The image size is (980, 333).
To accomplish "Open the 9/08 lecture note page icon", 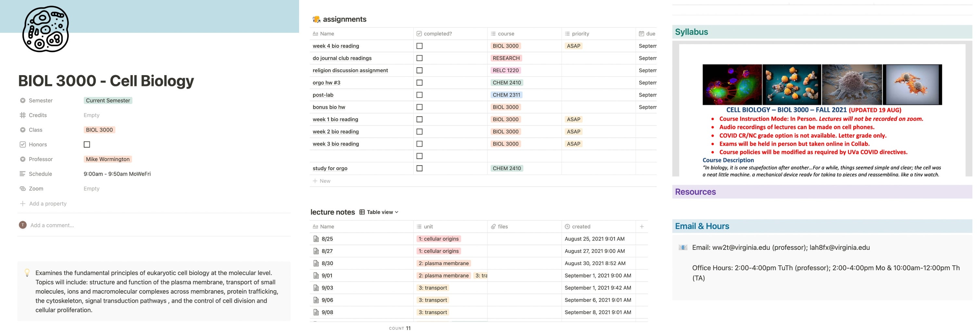I will [316, 312].
